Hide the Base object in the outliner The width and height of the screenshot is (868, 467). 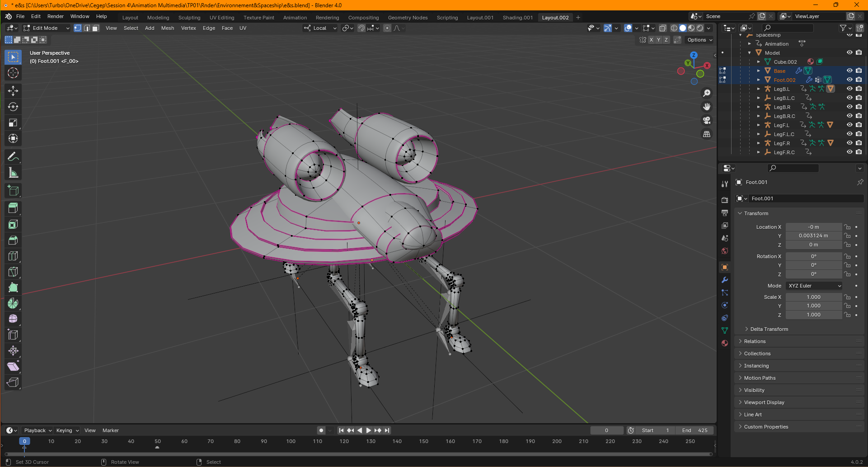coord(849,71)
